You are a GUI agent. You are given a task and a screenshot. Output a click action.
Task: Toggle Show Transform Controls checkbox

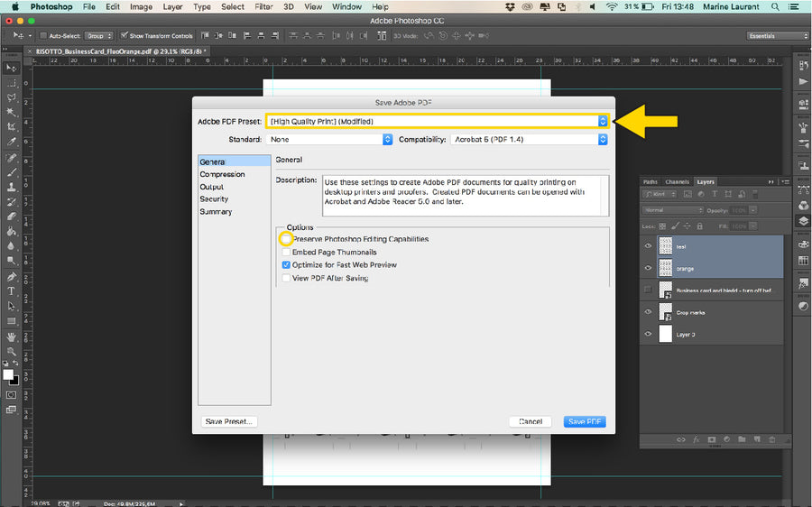tap(124, 35)
